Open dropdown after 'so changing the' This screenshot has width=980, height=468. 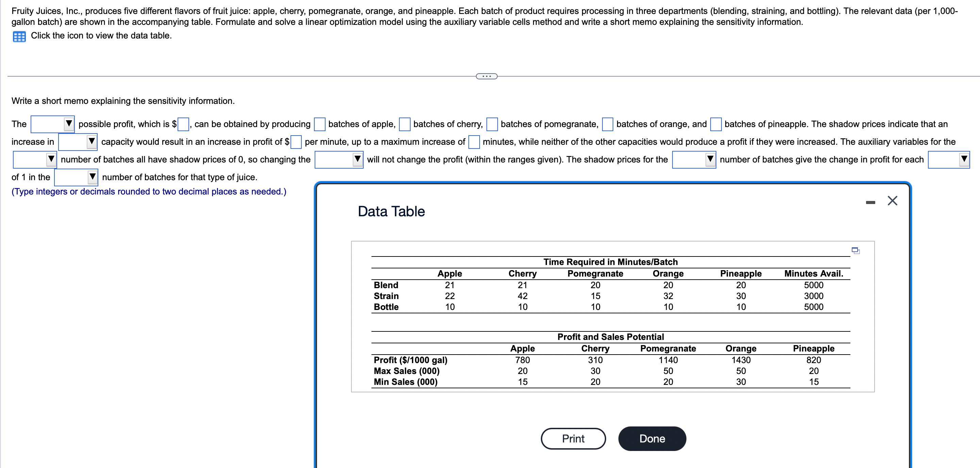pos(338,159)
